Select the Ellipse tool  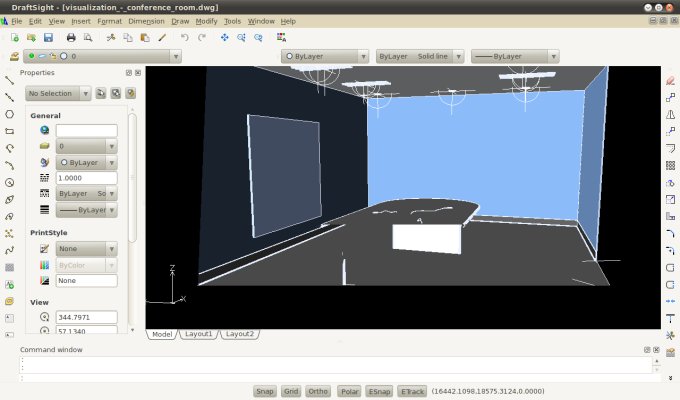(9, 199)
